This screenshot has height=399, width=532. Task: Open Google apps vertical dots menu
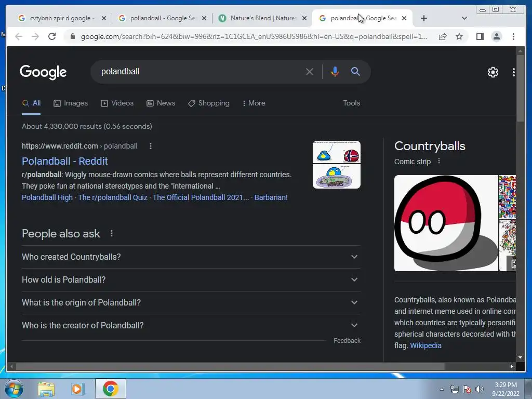click(x=513, y=72)
